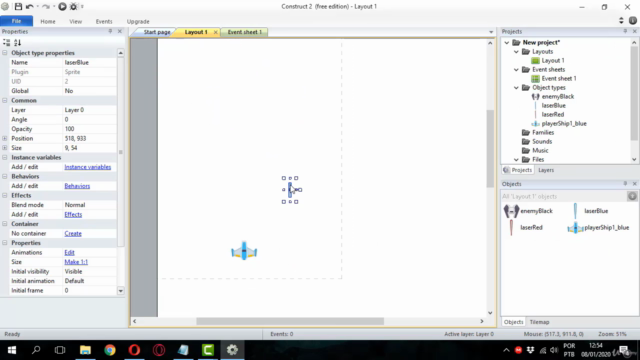The height and width of the screenshot is (360, 640).
Task: Run layout with the Play icon
Action: (x=62, y=7)
